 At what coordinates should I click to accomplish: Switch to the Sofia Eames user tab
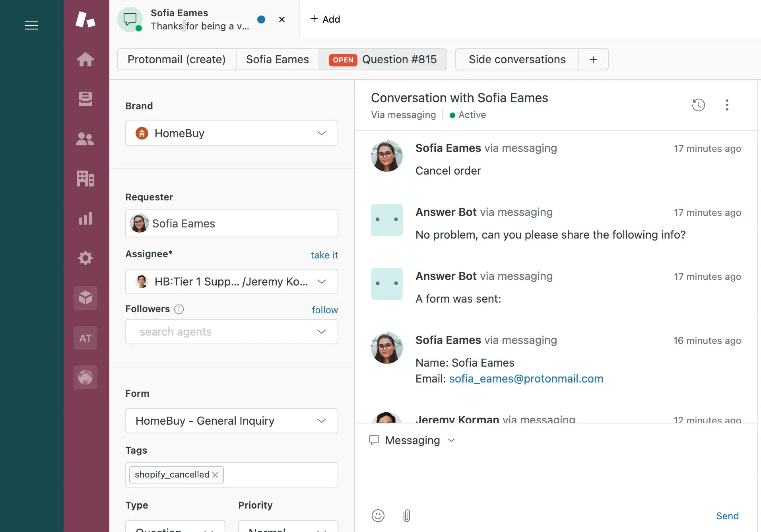278,59
